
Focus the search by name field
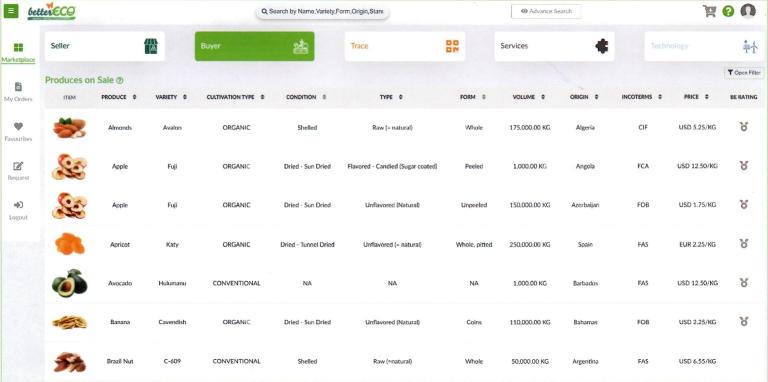tap(322, 11)
